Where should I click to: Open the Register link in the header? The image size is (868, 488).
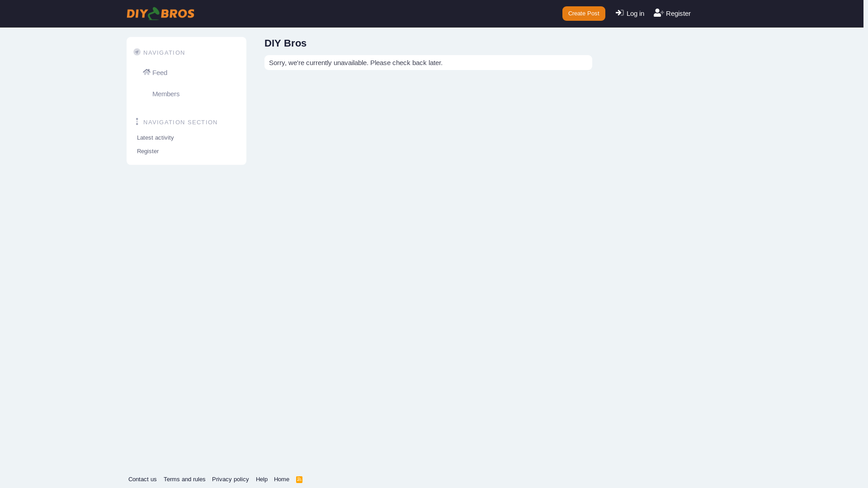point(672,14)
